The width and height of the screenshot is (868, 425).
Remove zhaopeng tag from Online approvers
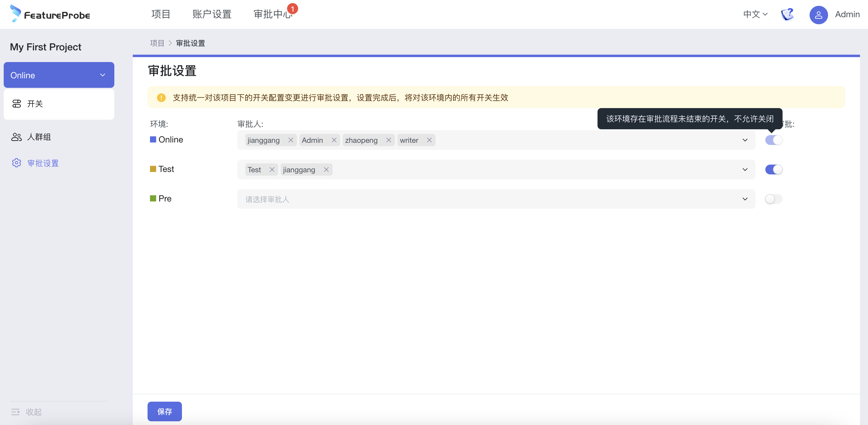coord(389,140)
